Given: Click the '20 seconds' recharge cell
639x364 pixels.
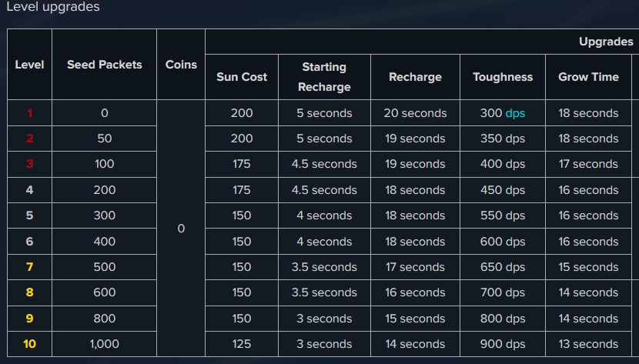Looking at the screenshot, I should pos(415,113).
